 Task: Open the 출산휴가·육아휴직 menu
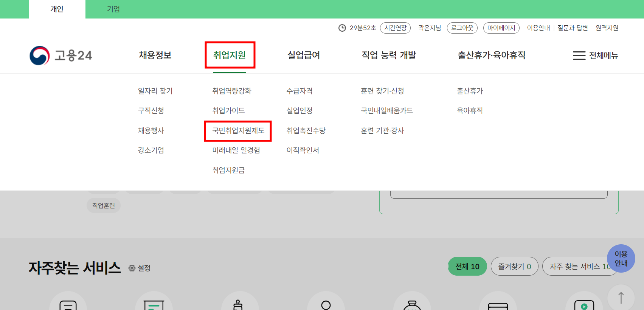coord(491,55)
